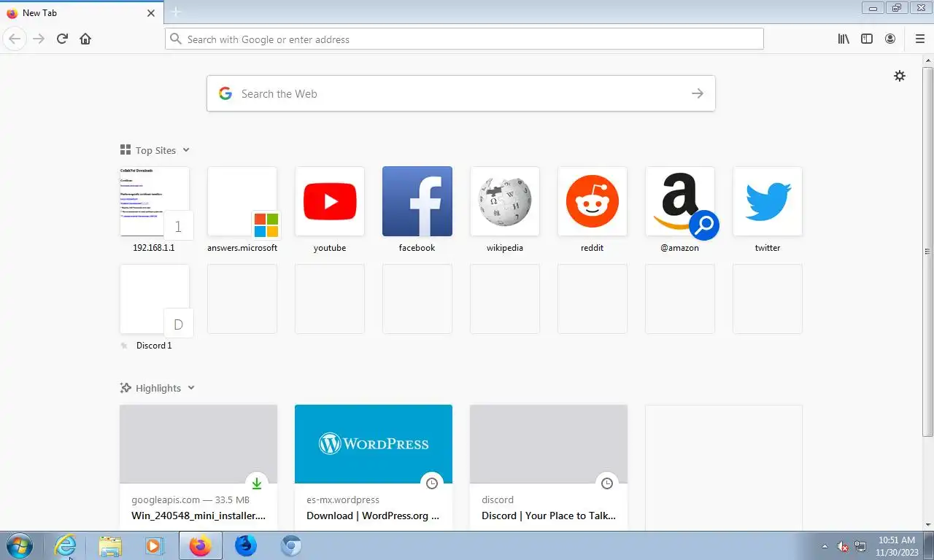This screenshot has height=560, width=934.
Task: Click the muted volume tray icon
Action: pos(843,546)
